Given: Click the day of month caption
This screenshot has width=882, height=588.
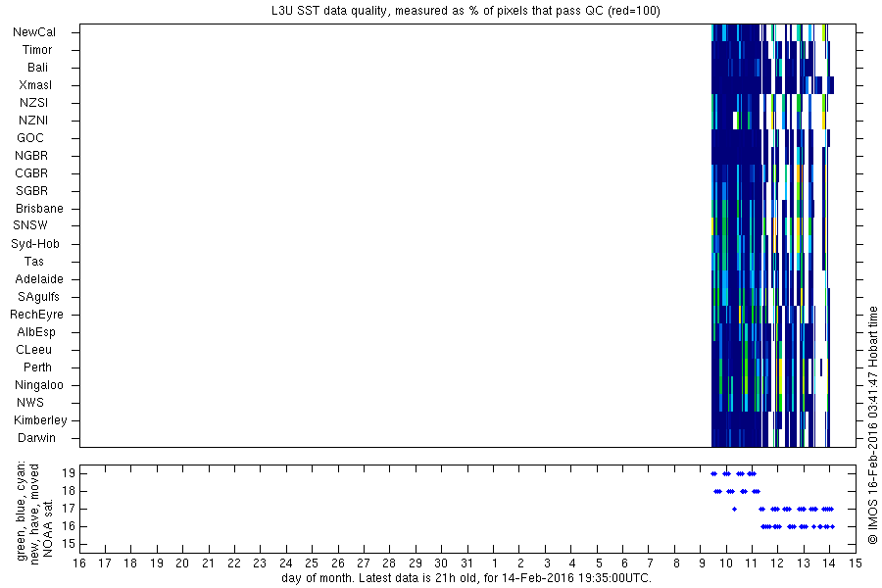Looking at the screenshot, I should tap(466, 578).
